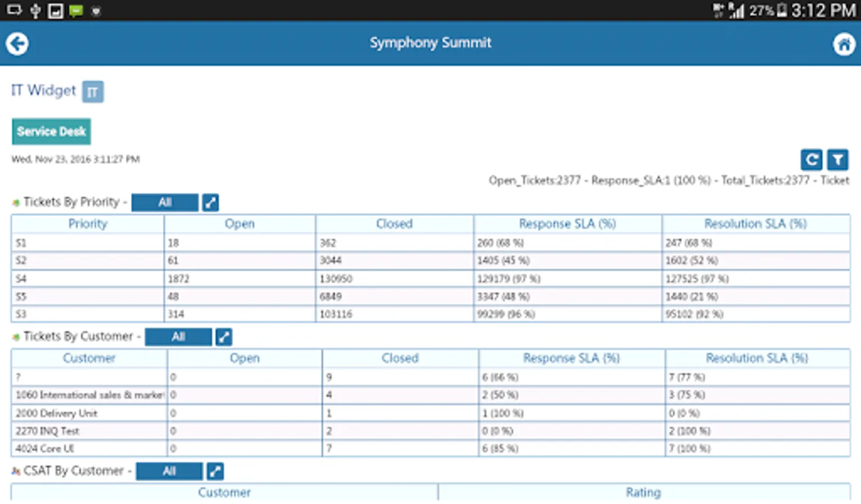
Task: Click the Wed, Nov 23, 2016 timestamp
Action: 76,159
